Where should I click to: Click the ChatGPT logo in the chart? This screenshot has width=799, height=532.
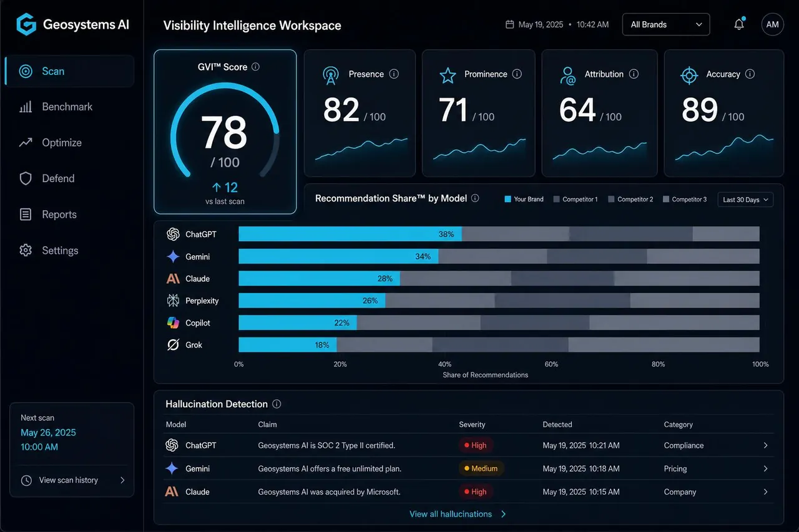coord(173,235)
